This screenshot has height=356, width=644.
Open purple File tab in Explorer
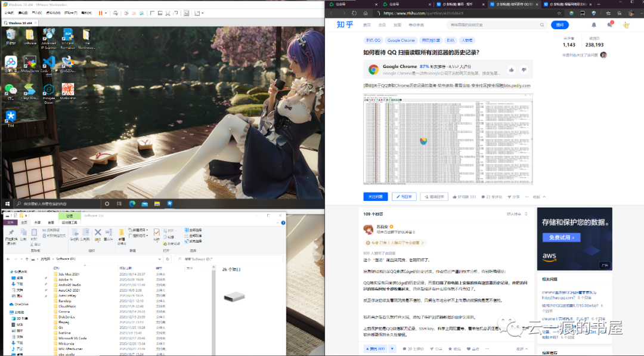10,222
